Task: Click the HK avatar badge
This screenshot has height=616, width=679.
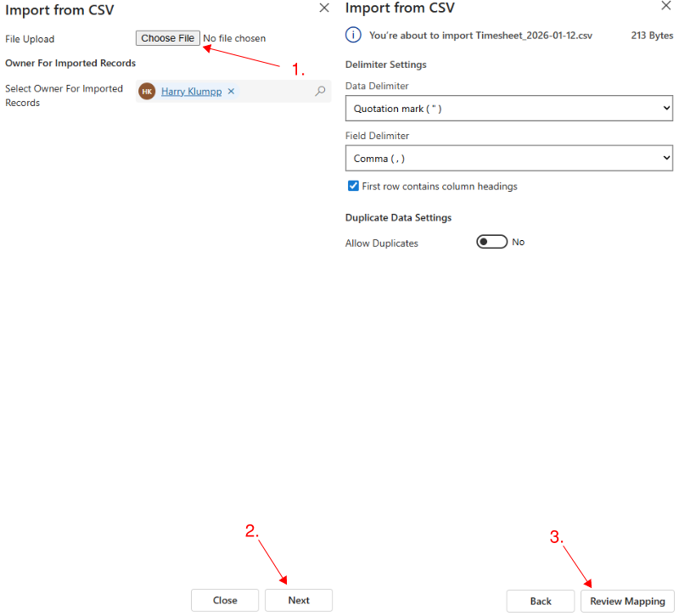Action: [146, 91]
